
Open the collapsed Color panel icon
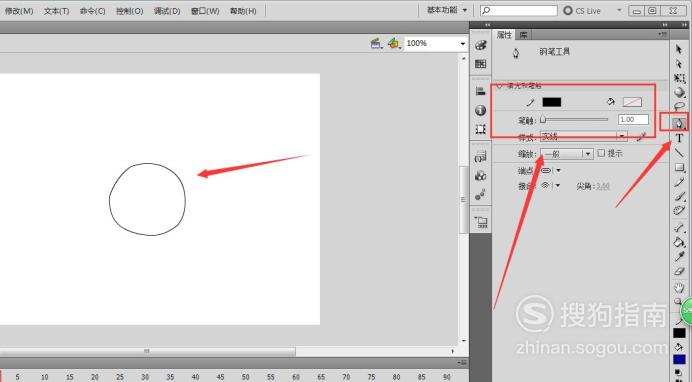tap(481, 45)
